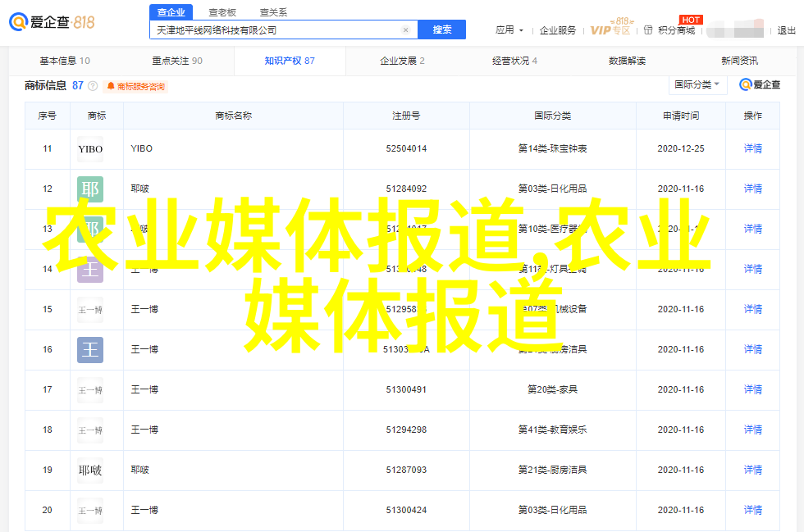Open the YIBO trademark logo thumbnail
This screenshot has width=804, height=532.
(90, 149)
